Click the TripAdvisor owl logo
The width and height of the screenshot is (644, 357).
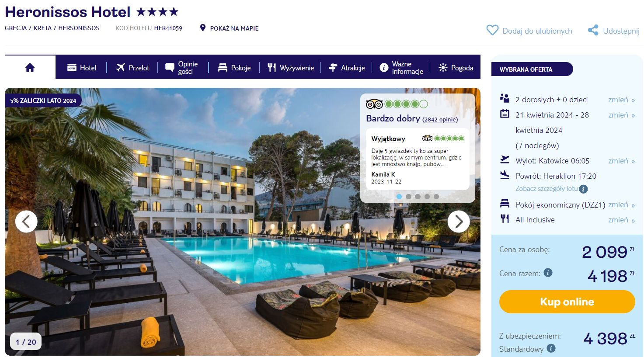pos(374,104)
